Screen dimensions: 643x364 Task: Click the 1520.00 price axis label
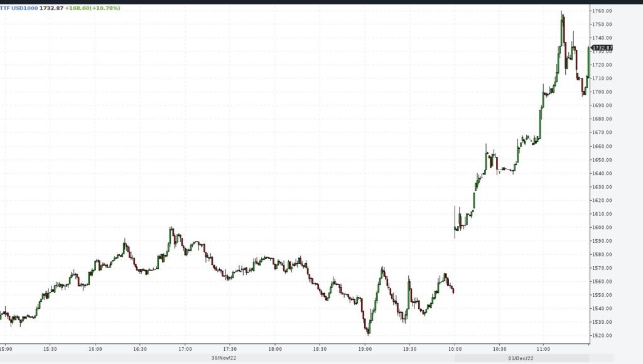(602, 336)
